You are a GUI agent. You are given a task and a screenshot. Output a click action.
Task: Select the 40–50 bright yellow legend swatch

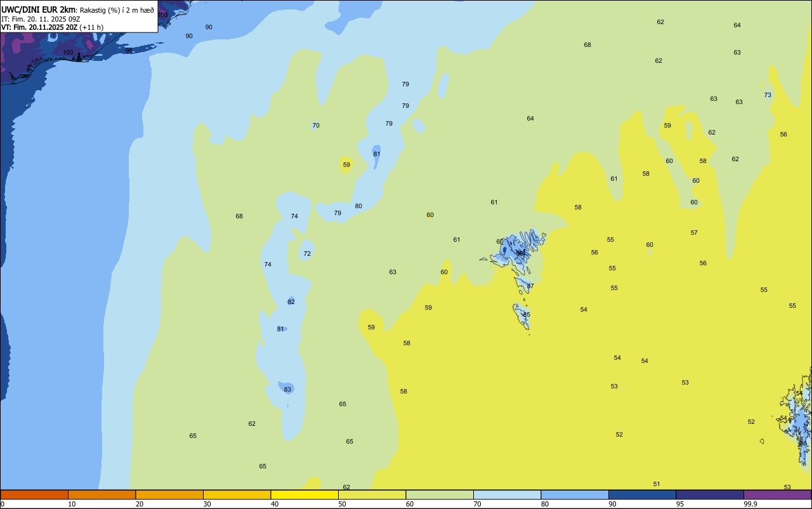(304, 494)
